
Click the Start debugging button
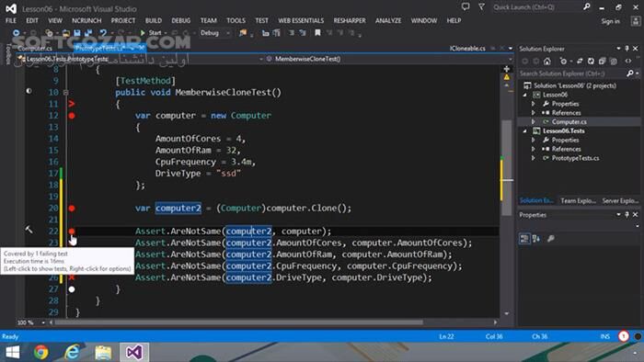tap(151, 33)
